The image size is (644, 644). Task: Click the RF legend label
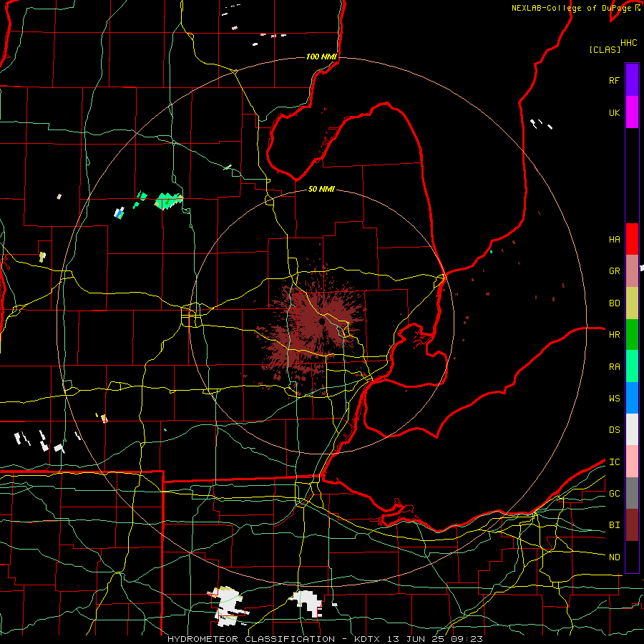pos(614,80)
